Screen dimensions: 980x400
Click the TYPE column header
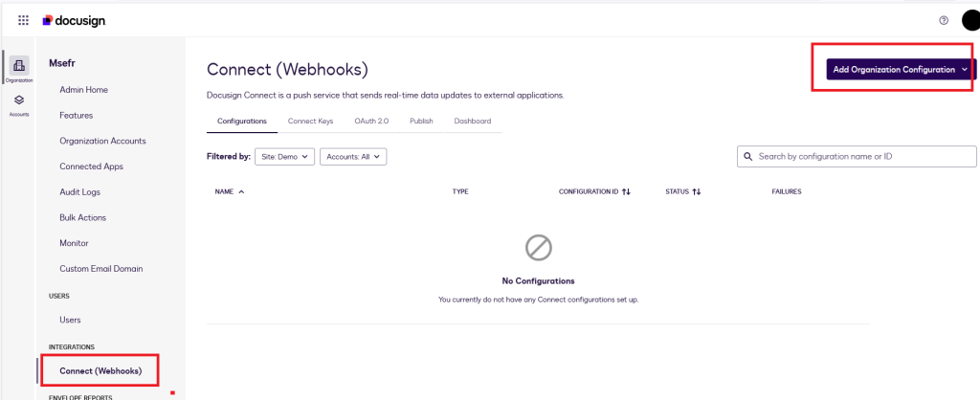(460, 192)
